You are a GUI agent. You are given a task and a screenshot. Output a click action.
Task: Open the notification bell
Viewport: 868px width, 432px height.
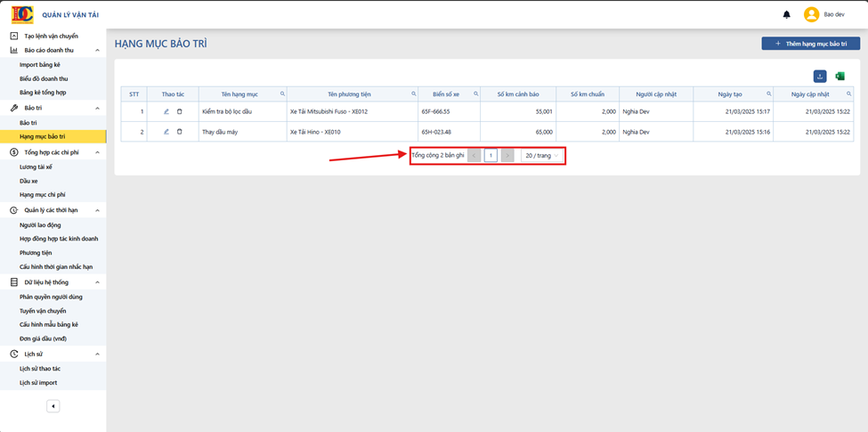787,15
